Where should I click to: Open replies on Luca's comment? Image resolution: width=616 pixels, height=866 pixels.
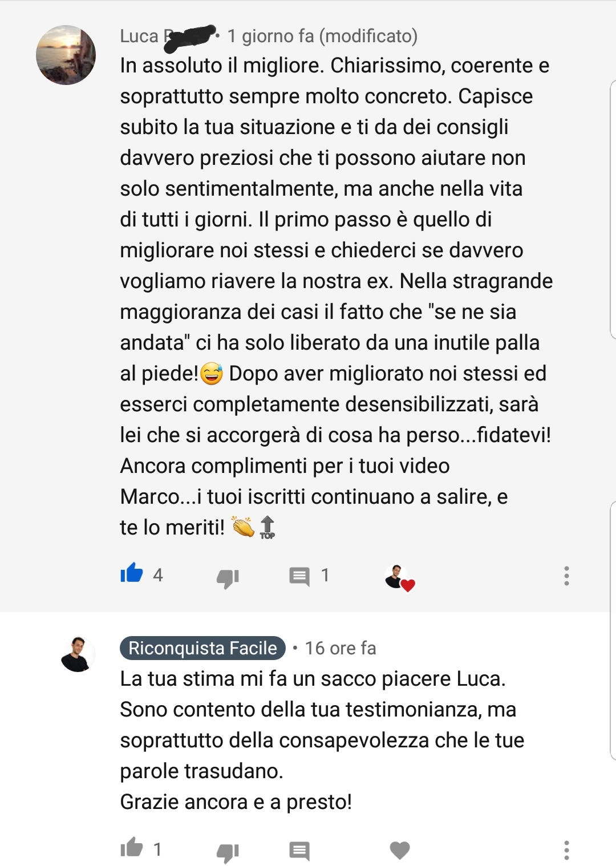point(299,576)
